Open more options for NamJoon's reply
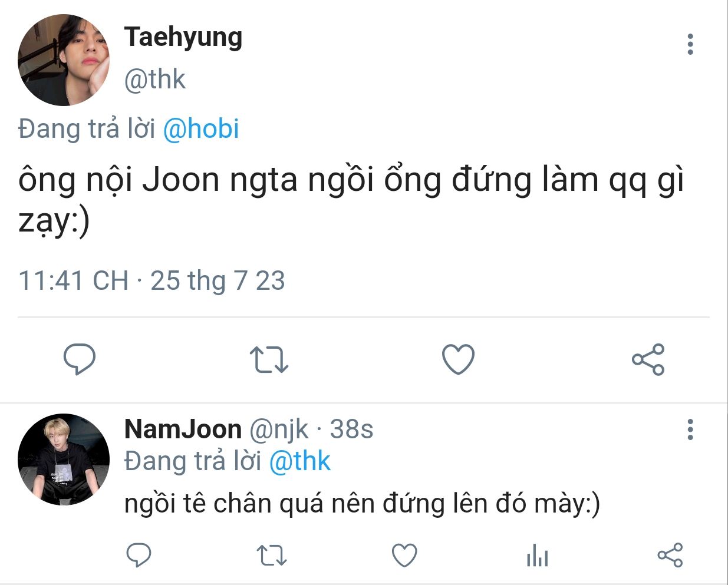728x585 pixels. 690,430
